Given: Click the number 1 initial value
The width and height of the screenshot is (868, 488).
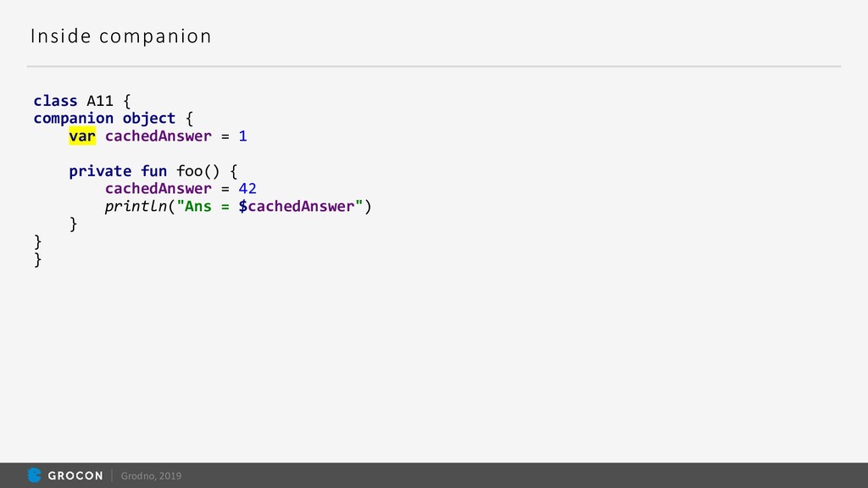Looking at the screenshot, I should point(242,136).
